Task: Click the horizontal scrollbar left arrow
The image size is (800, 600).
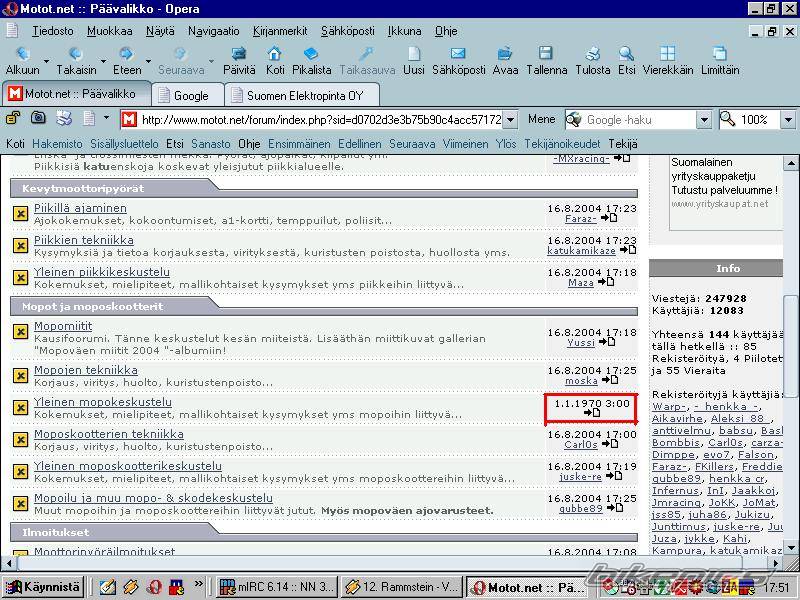Action: pyautogui.click(x=8, y=564)
